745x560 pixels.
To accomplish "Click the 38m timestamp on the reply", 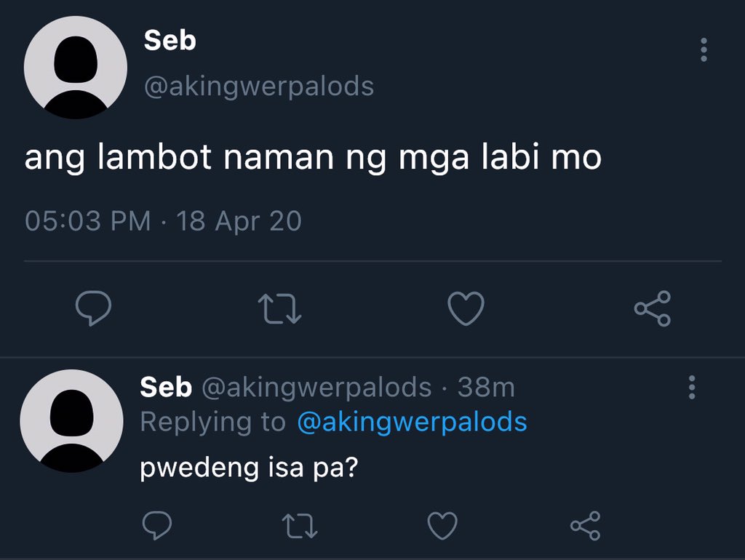I will point(486,388).
